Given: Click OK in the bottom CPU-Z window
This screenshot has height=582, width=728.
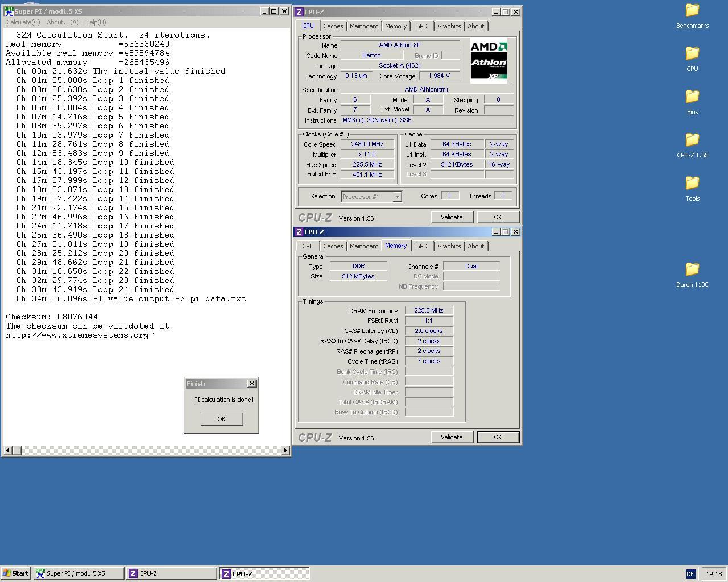Looking at the screenshot, I should (x=498, y=437).
